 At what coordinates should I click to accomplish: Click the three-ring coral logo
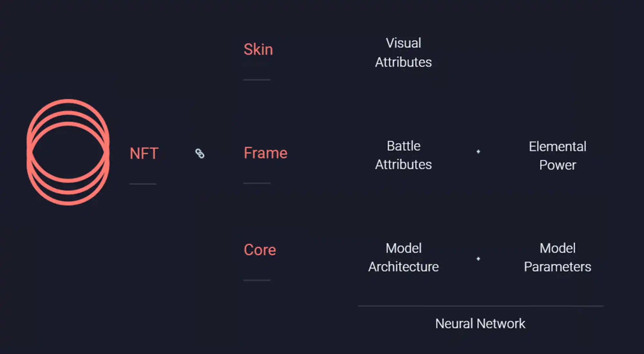point(68,152)
